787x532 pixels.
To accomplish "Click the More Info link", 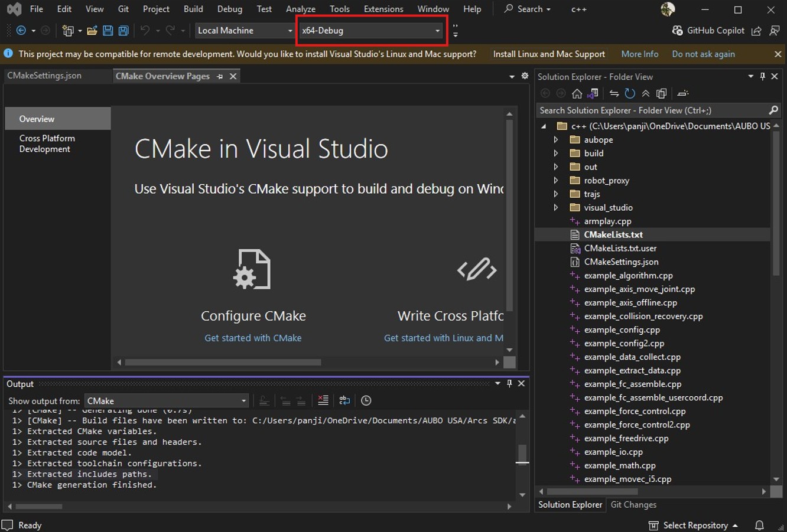I will (x=640, y=54).
